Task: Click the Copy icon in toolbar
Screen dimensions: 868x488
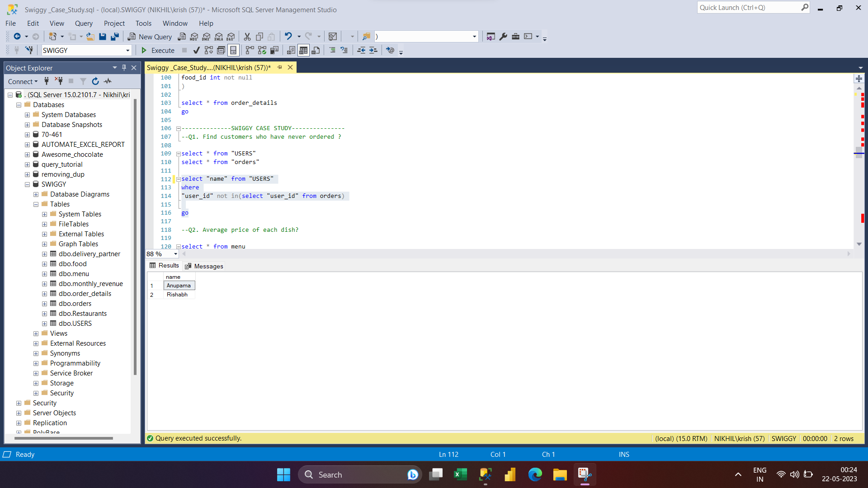Action: pyautogui.click(x=259, y=37)
